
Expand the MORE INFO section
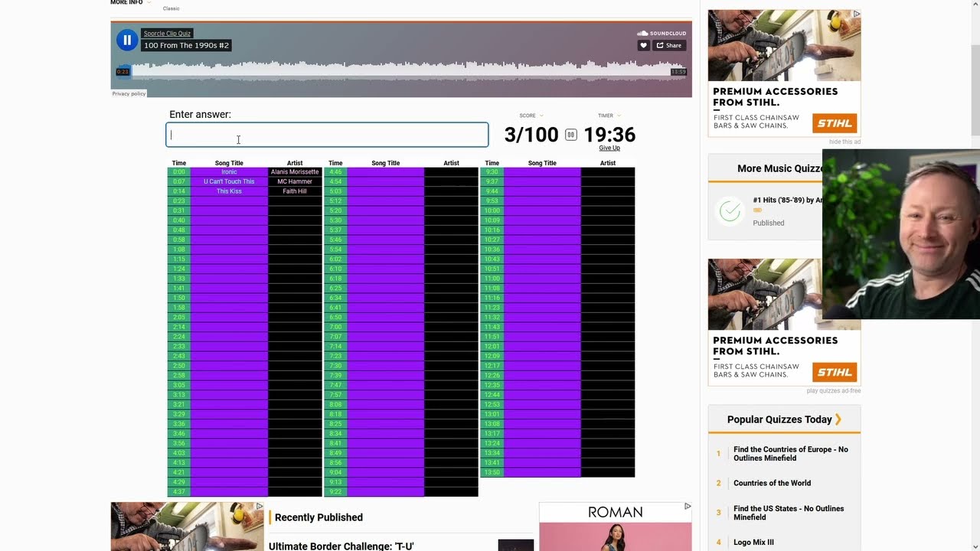130,2
